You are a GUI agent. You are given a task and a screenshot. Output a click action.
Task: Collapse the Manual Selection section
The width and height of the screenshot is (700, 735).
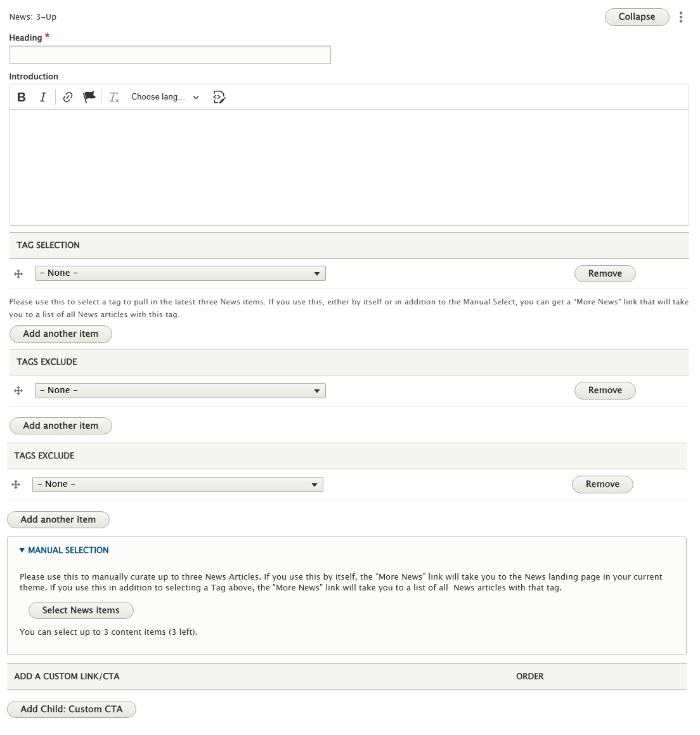coord(63,550)
